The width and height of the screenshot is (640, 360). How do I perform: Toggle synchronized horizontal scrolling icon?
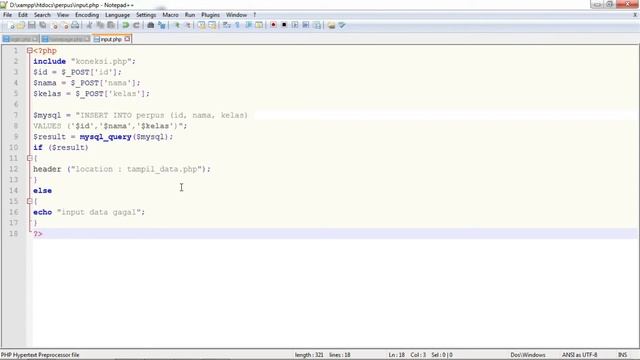212,25
